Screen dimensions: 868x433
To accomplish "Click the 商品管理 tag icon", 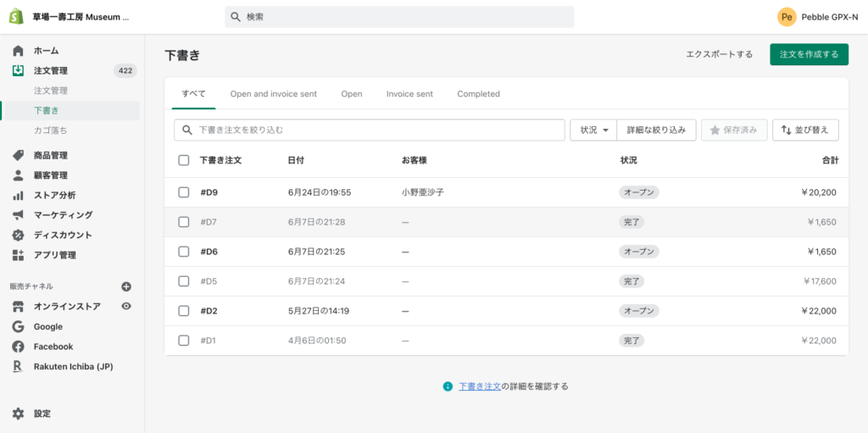I will 18,155.
